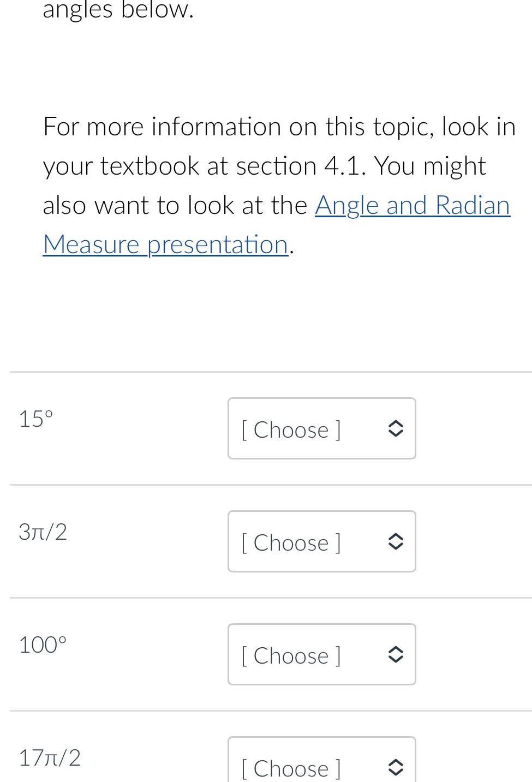Click the [ Choose ] placeholder text for 100°
Screen dimensions: 532x782
pyautogui.click(x=291, y=655)
